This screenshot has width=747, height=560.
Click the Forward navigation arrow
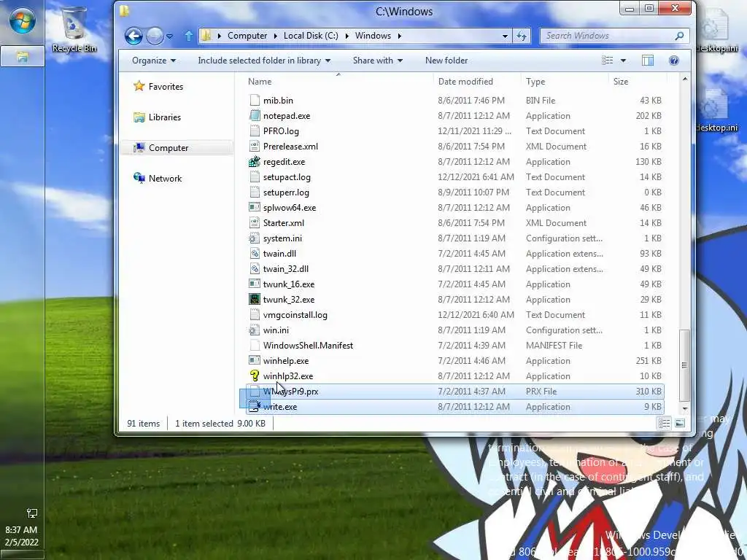(155, 36)
